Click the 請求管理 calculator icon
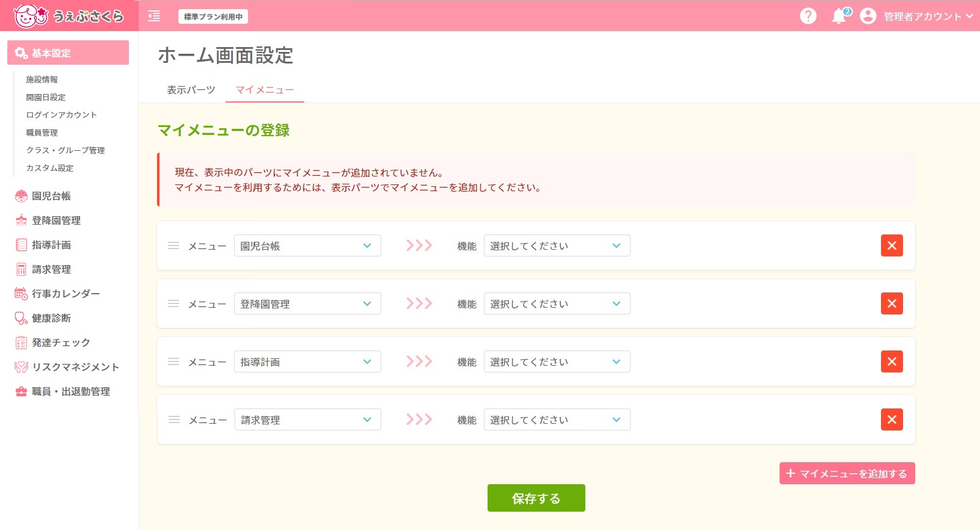This screenshot has height=530, width=980. 21,269
